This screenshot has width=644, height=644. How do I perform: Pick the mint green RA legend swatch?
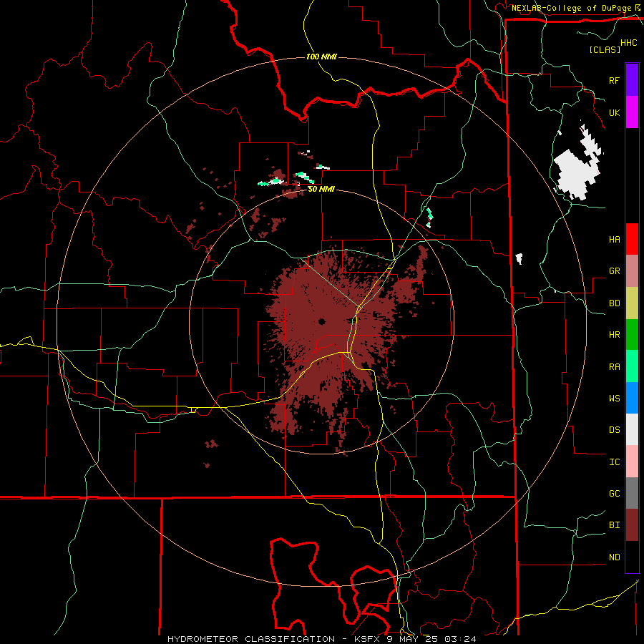pyautogui.click(x=632, y=366)
